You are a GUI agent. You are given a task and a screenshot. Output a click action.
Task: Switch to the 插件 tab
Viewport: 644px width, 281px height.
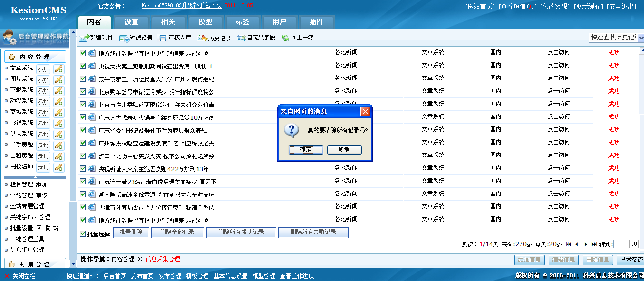[x=317, y=22]
